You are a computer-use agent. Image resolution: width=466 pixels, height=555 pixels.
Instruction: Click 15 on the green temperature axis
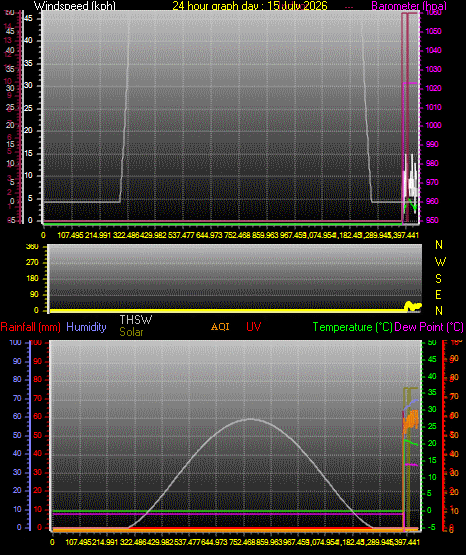coord(432,460)
